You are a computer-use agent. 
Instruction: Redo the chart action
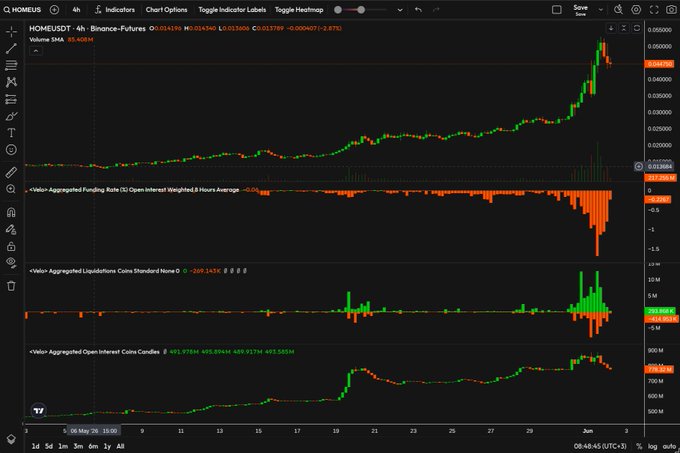[x=436, y=10]
